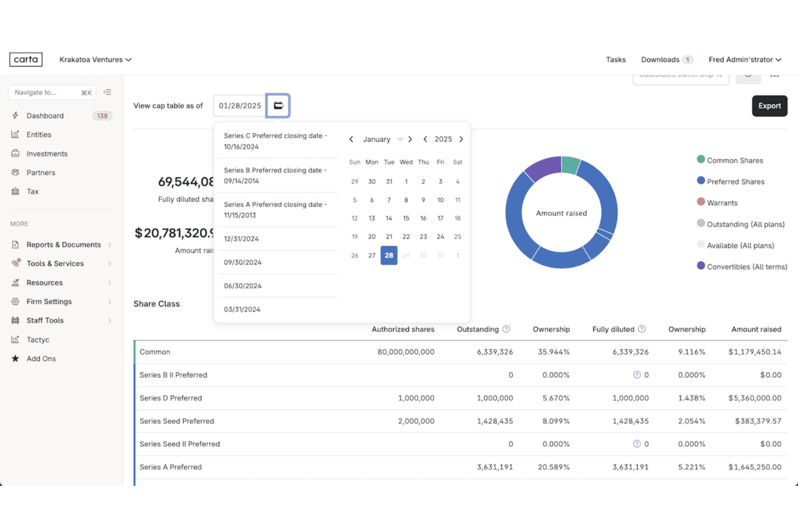The width and height of the screenshot is (798, 532).
Task: Click the Tax bank icon
Action: click(15, 191)
